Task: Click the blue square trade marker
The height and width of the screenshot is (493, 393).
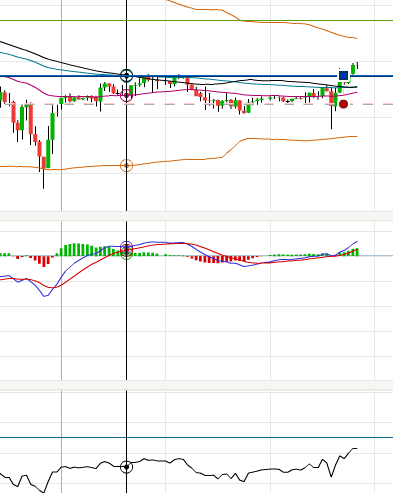Action: tap(343, 76)
